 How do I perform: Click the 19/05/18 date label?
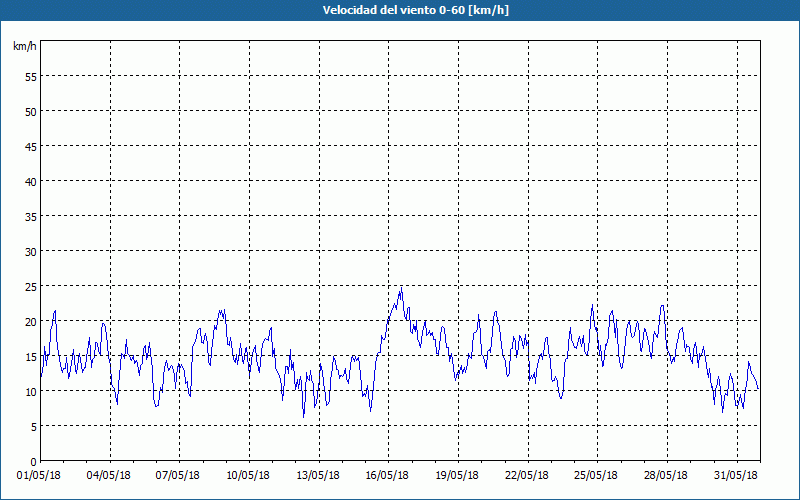point(457,475)
